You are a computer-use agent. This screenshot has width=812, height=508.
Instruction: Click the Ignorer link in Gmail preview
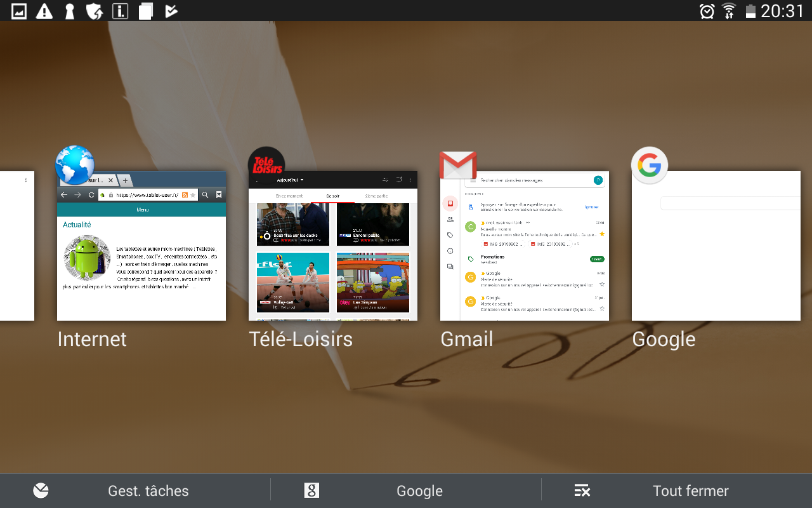(x=592, y=207)
